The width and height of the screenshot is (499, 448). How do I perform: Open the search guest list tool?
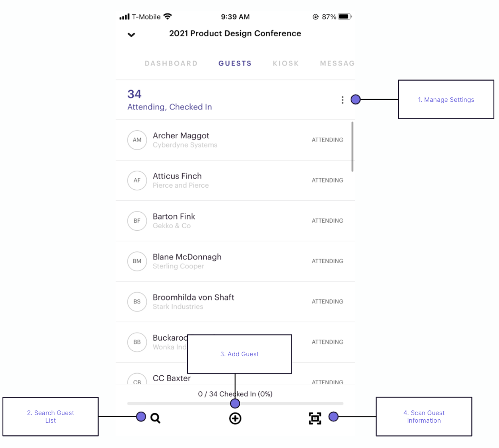155,418
